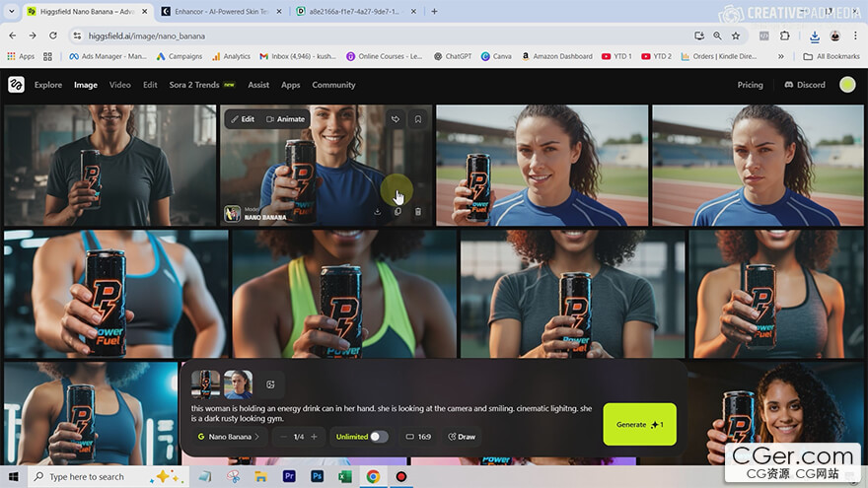Open the 16:9 aspect ratio selector
Screen dimensions: 868x488
pos(418,437)
